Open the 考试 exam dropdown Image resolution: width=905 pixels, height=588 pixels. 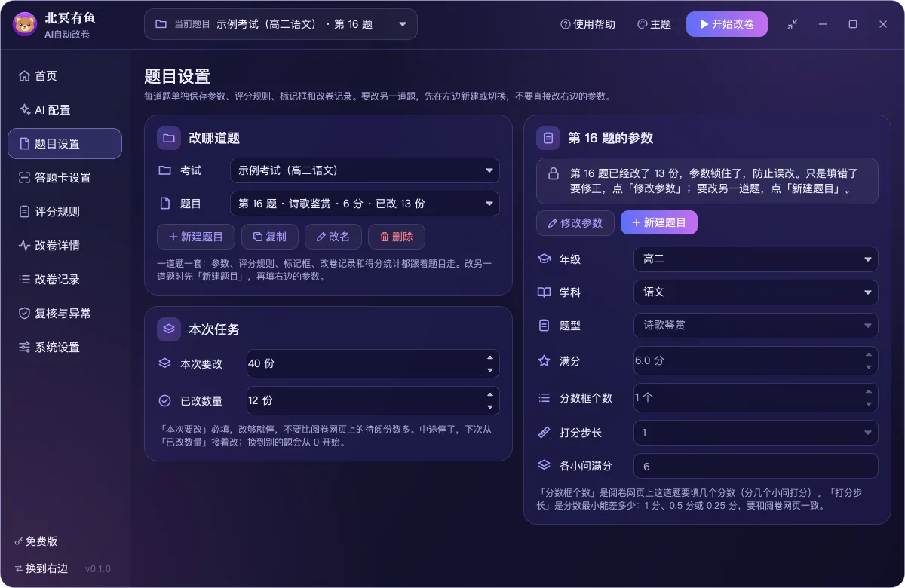click(364, 170)
